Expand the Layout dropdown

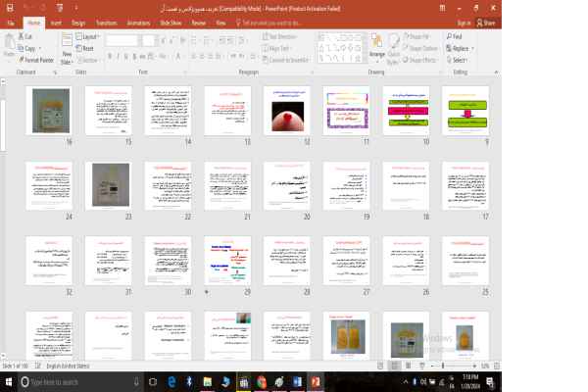[x=86, y=36]
